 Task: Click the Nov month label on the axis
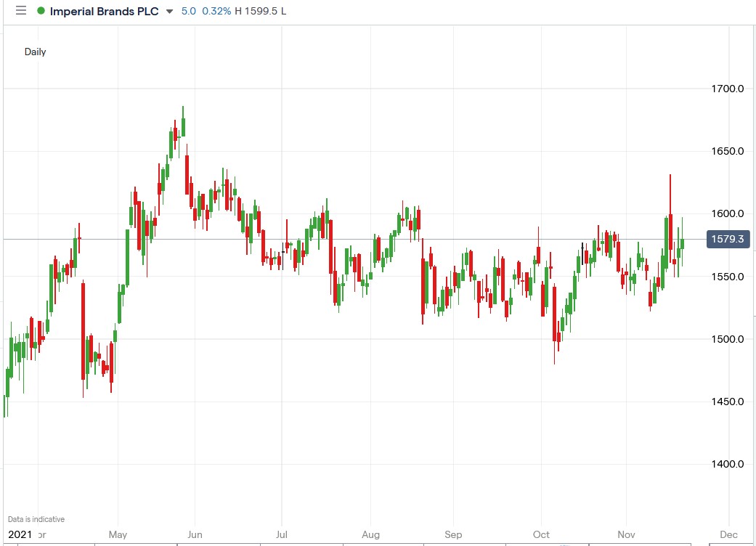point(625,534)
